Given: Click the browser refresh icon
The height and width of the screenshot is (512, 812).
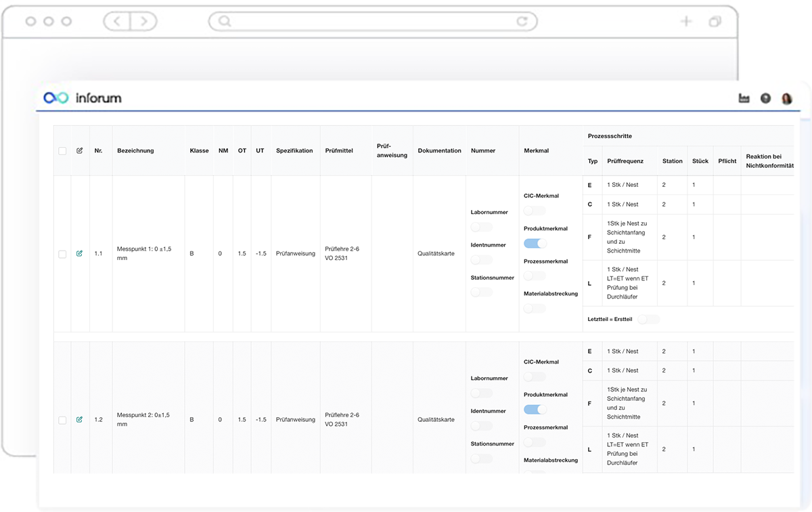Looking at the screenshot, I should coord(522,21).
